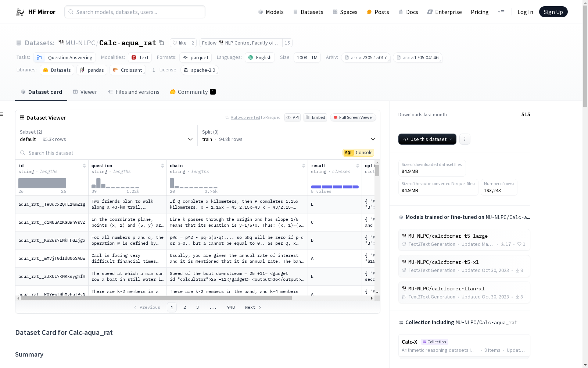Click the Embed button
The image size is (588, 368).
click(315, 117)
